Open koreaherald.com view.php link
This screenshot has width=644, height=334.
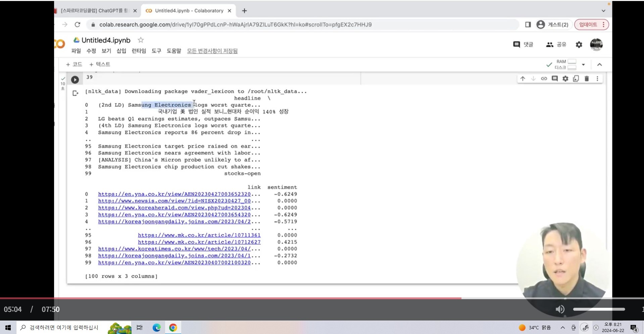click(x=174, y=208)
